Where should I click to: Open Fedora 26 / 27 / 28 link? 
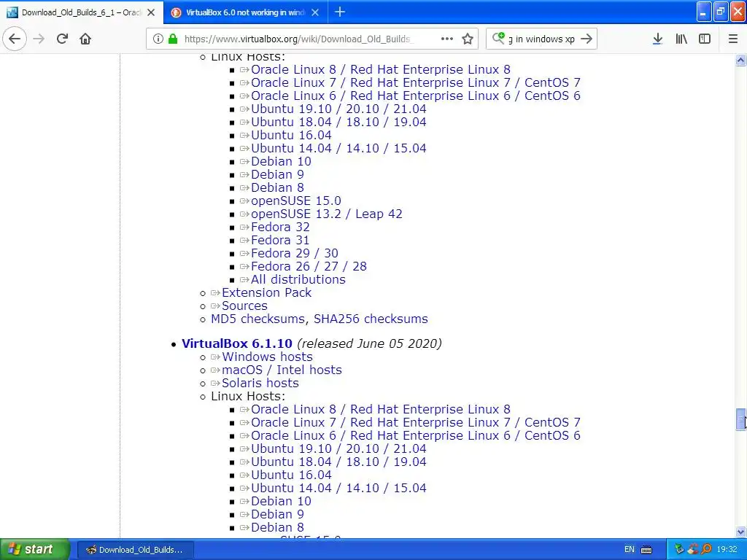309,266
